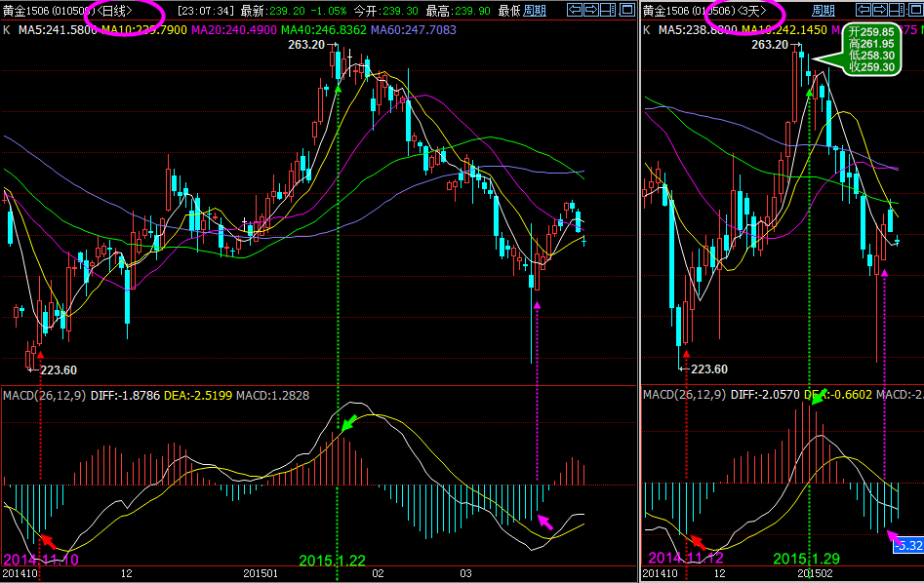
Task: Open 周期 period menu in left chart
Action: pos(535,10)
